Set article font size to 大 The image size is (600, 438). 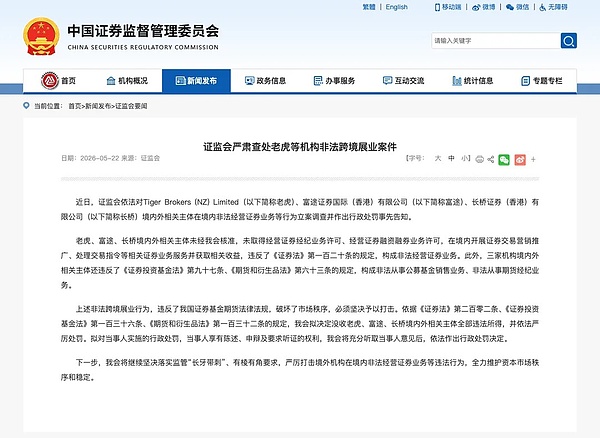[x=438, y=158]
